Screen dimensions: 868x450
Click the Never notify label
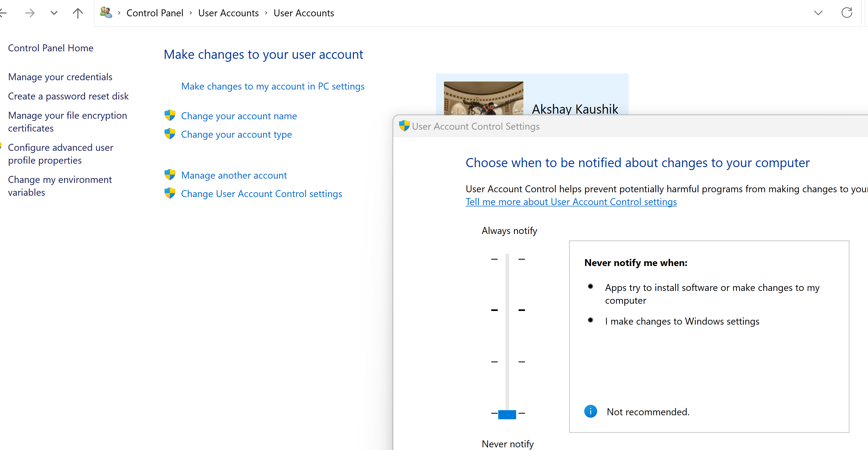coord(508,444)
